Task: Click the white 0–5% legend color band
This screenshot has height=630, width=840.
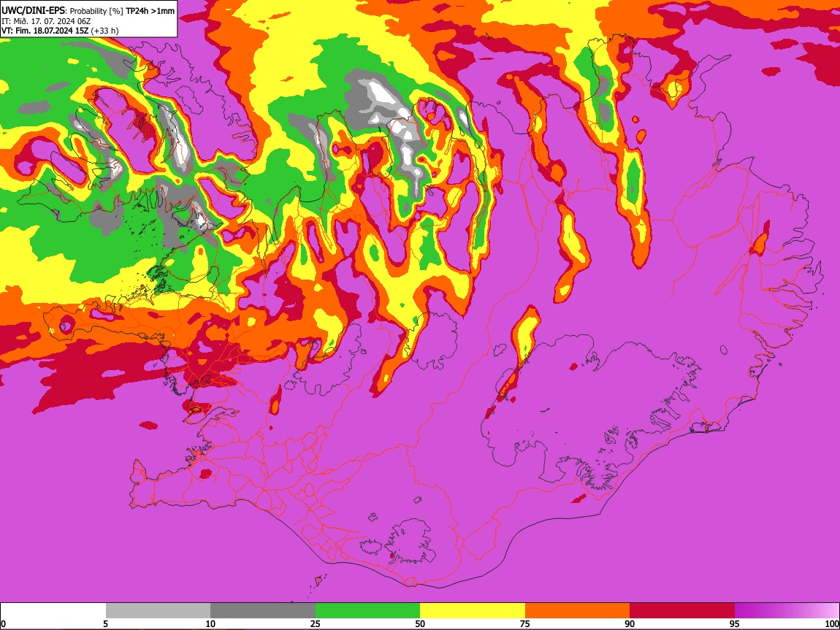Action: (53, 611)
